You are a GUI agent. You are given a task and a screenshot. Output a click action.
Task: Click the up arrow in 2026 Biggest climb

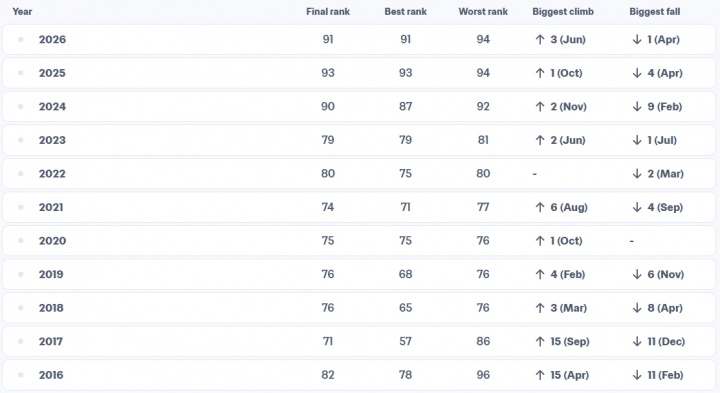tap(540, 39)
